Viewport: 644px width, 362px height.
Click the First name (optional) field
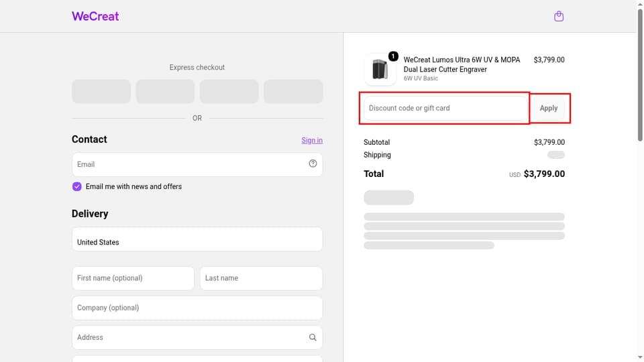coord(133,278)
